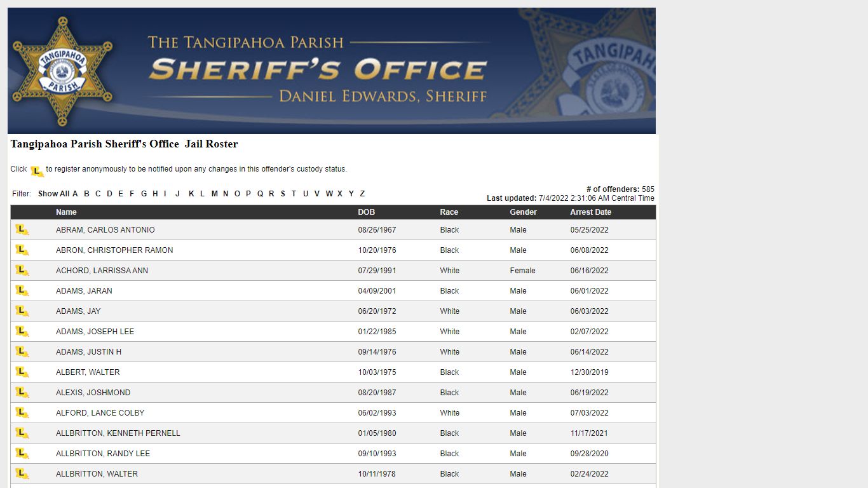Click notification icon for ALLBRITTON, RANDY LEE
The image size is (868, 488).
pos(22,454)
